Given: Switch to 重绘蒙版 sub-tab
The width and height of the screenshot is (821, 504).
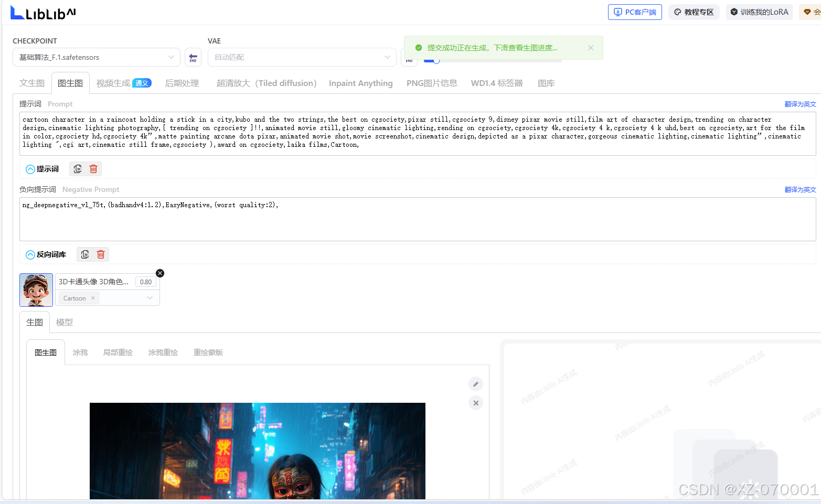Looking at the screenshot, I should pos(208,352).
